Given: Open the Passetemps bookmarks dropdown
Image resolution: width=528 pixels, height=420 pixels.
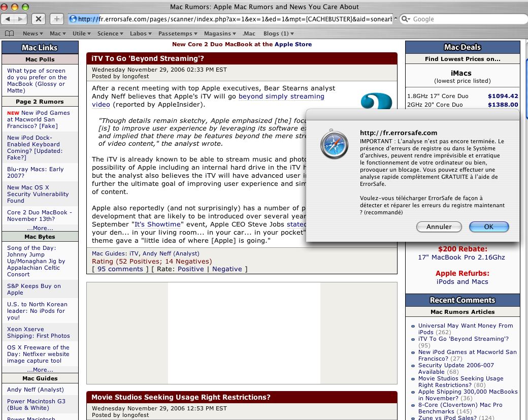Looking at the screenshot, I should [178, 34].
